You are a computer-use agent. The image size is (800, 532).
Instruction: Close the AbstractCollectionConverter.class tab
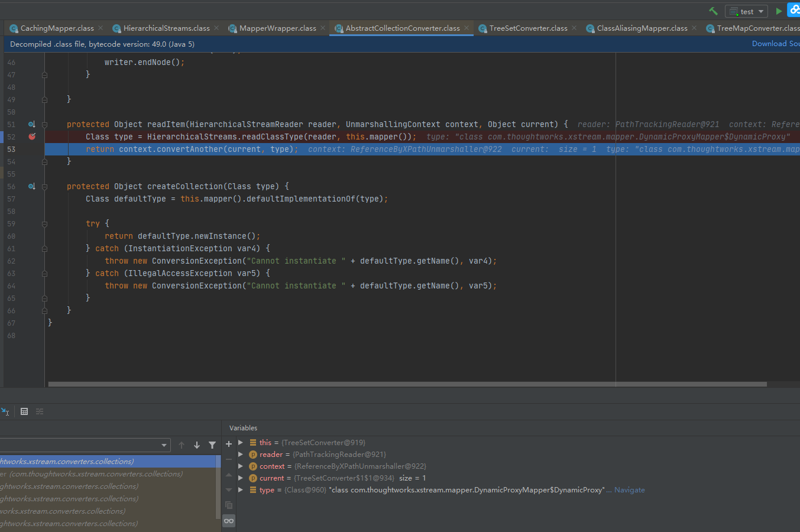(467, 28)
